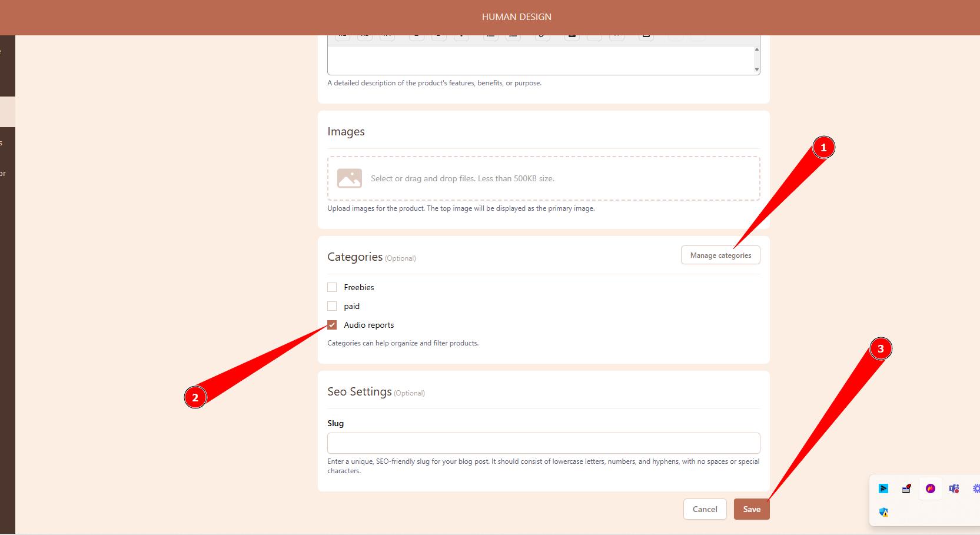Click the blue striped app tray icon
Screen dimensions: 980x535
883,489
